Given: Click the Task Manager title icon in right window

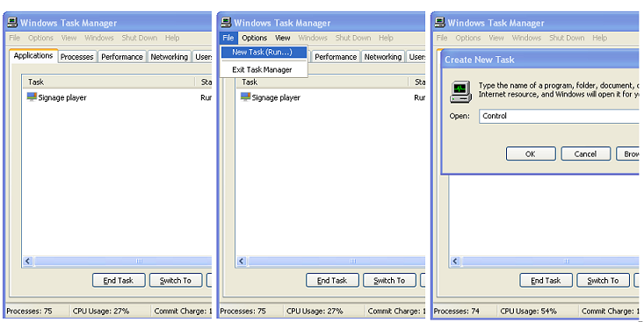Looking at the screenshot, I should (439, 23).
